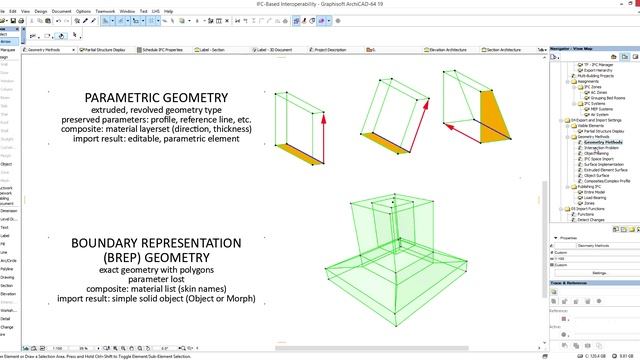
Task: Open Detect Changes view in Navigator
Action: (x=591, y=220)
